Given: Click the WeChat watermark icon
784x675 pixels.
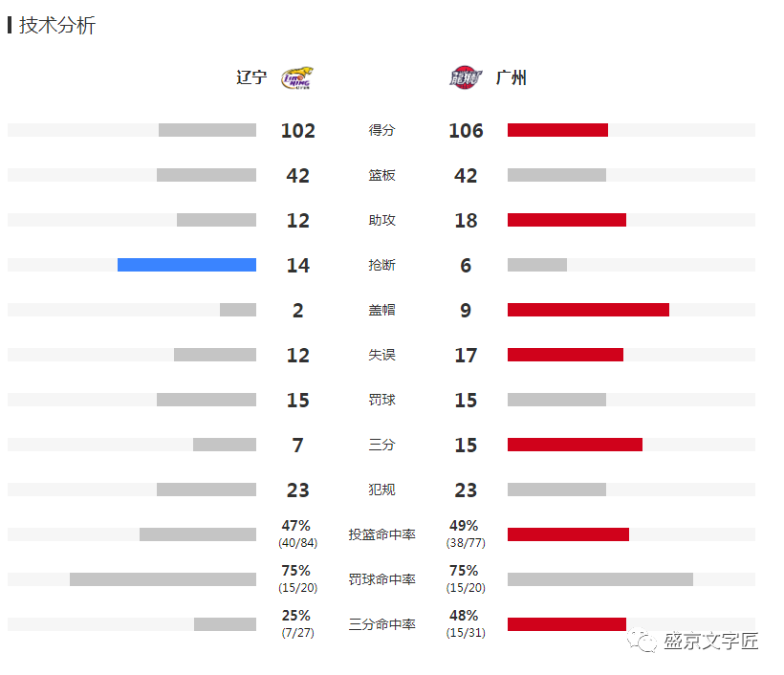Looking at the screenshot, I should (x=642, y=641).
